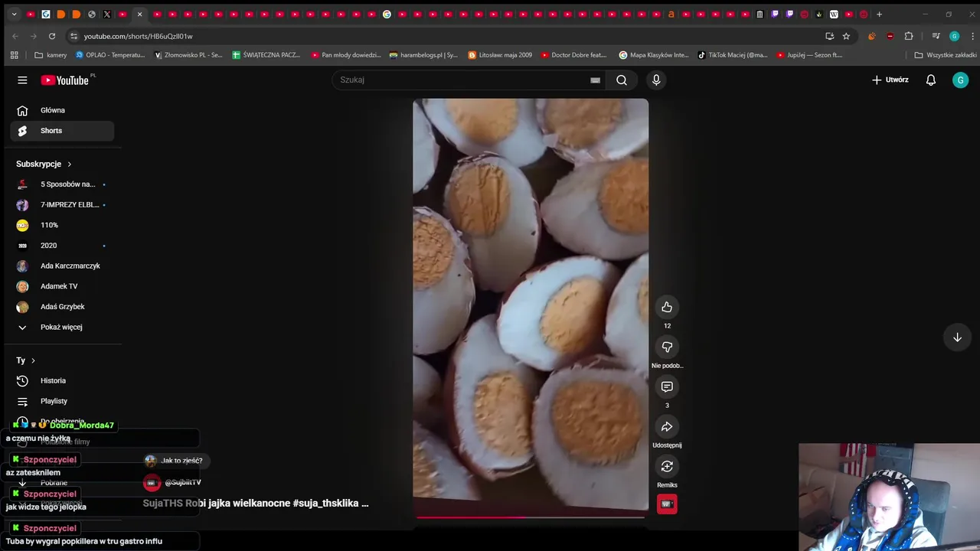
Task: Click the browser back arrow
Action: (15, 36)
